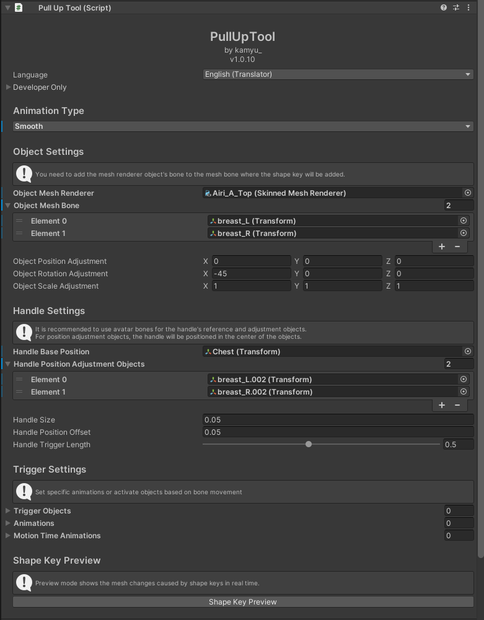Select breast_R.002 (Transform) field
This screenshot has height=620, width=484.
click(x=333, y=392)
